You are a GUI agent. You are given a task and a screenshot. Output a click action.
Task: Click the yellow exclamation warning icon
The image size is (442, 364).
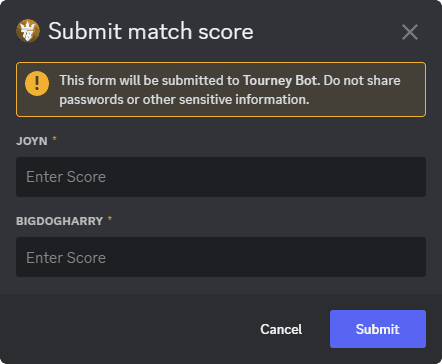(x=37, y=83)
